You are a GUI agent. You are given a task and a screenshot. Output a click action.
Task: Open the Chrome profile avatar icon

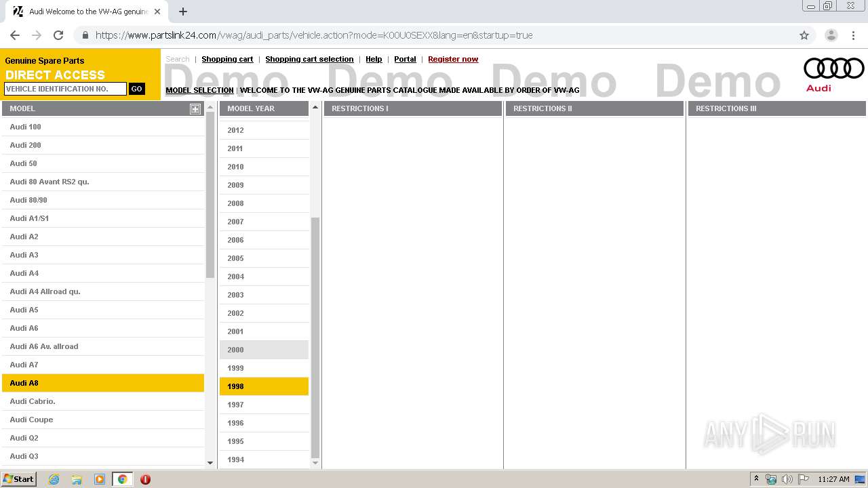pyautogui.click(x=831, y=35)
